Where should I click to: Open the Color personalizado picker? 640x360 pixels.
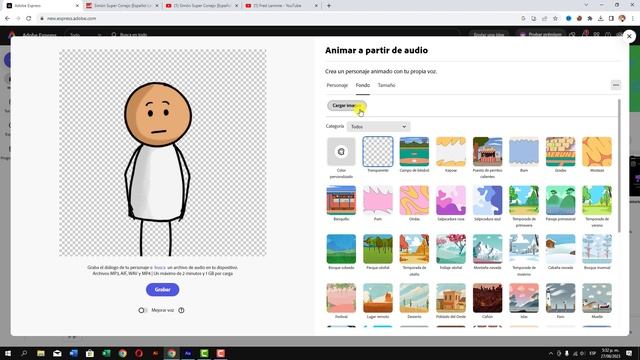pos(341,152)
